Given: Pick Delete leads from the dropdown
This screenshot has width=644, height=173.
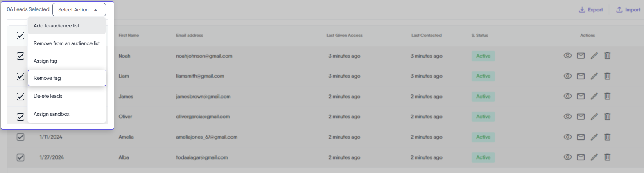Looking at the screenshot, I should (48, 96).
